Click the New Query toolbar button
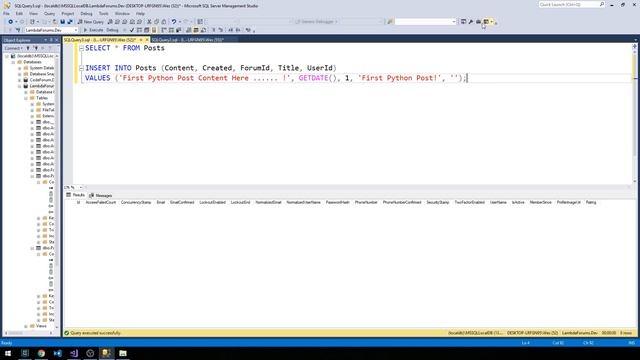 tap(91, 22)
